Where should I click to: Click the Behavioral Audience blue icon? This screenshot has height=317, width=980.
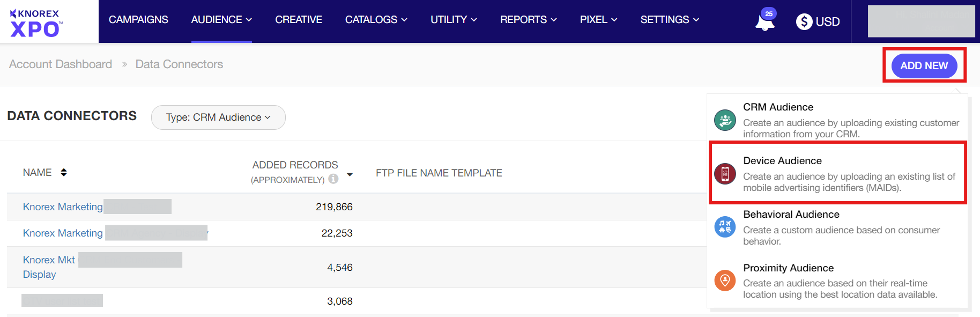[725, 227]
